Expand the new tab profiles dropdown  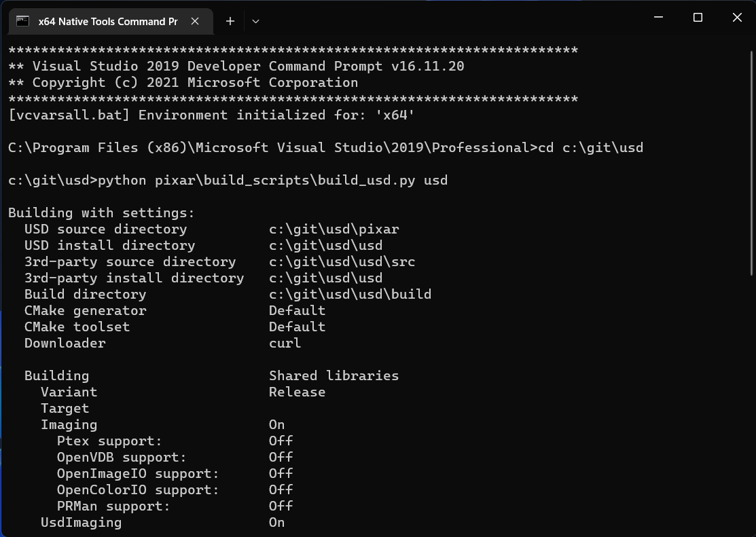click(x=255, y=21)
